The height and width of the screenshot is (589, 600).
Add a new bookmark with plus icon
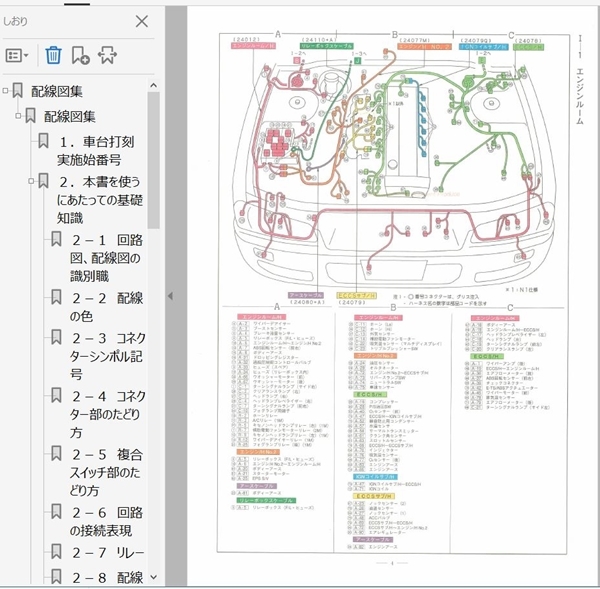coord(80,55)
